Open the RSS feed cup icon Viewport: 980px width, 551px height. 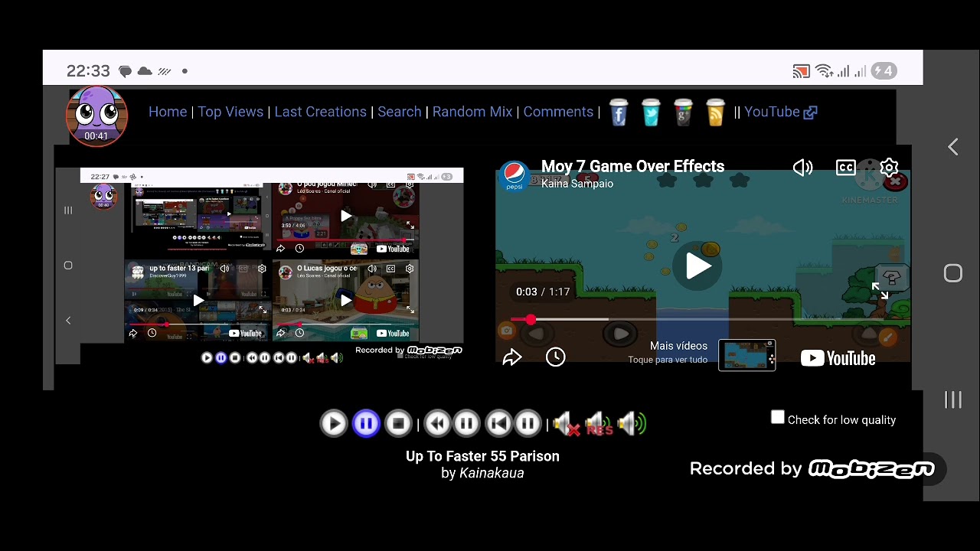(x=715, y=112)
